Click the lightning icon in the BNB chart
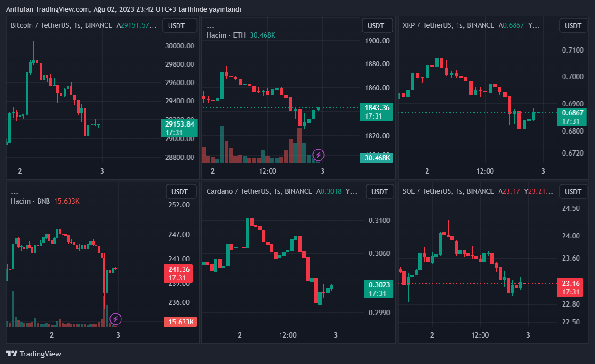 point(115,319)
